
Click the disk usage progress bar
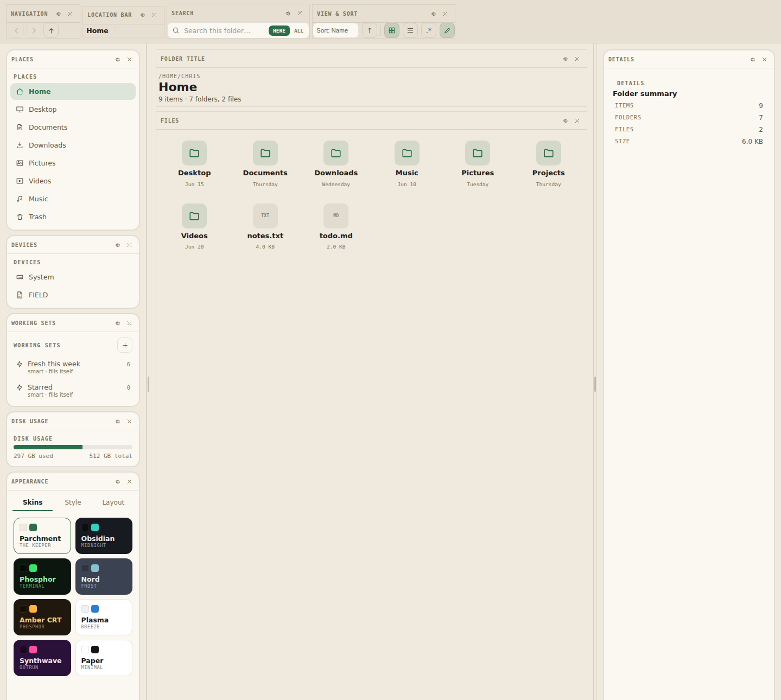[x=73, y=447]
